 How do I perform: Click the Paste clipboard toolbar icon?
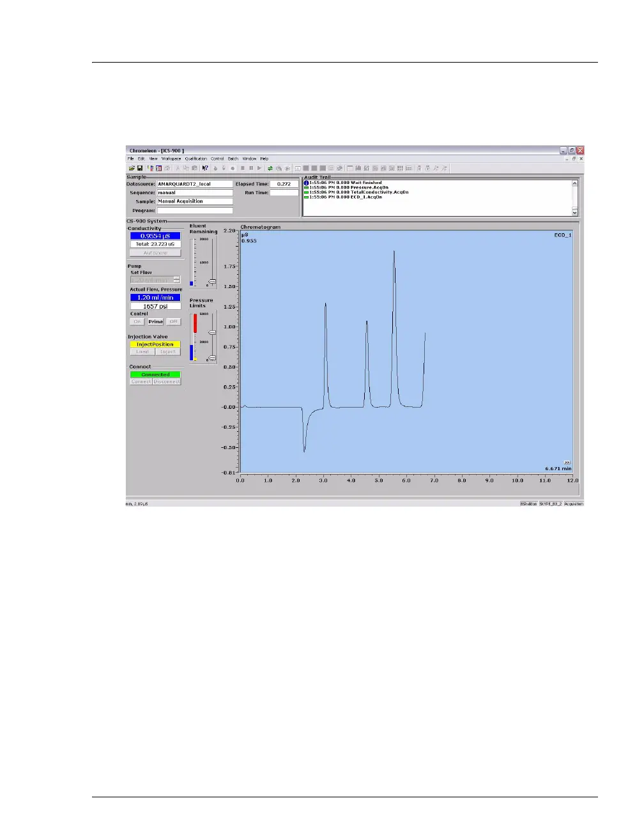(x=194, y=168)
